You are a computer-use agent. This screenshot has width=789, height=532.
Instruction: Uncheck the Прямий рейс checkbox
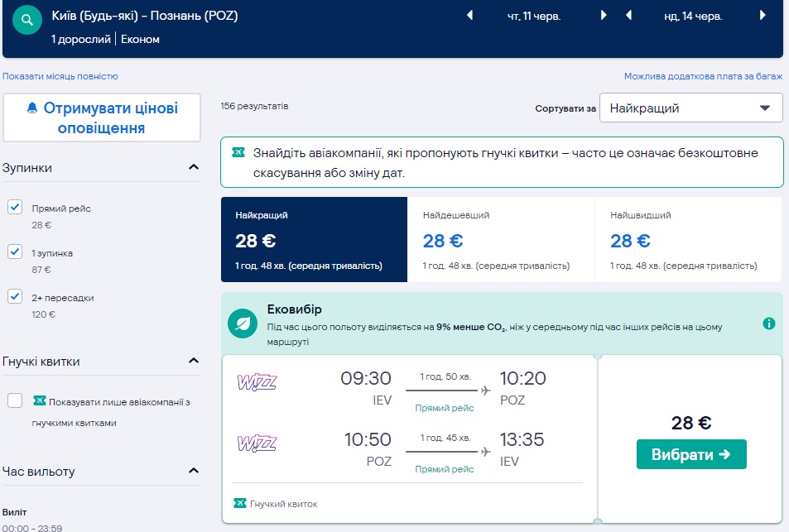pyautogui.click(x=15, y=208)
